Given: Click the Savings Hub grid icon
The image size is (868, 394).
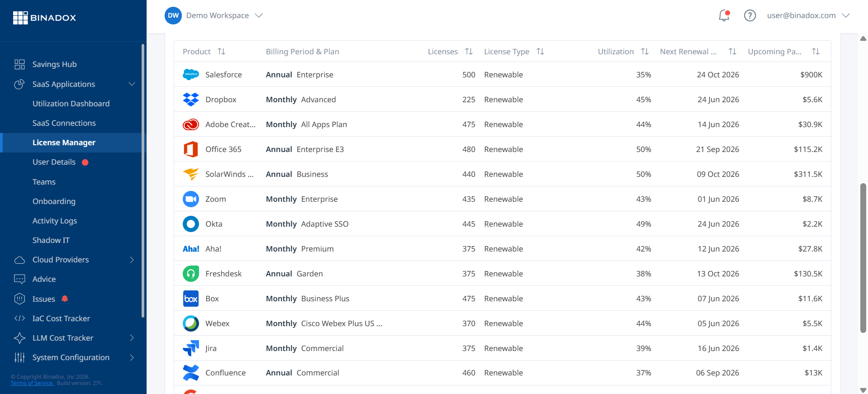Looking at the screenshot, I should pos(19,64).
